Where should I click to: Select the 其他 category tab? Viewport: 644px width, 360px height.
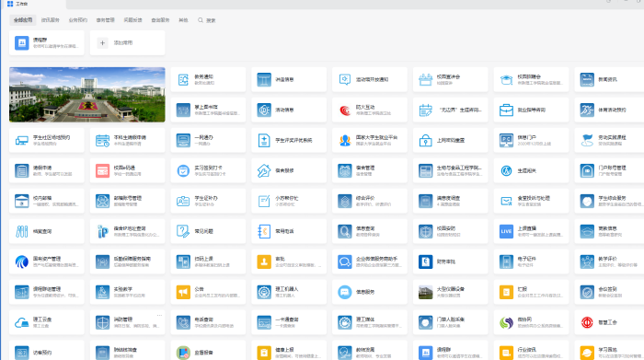tap(183, 20)
